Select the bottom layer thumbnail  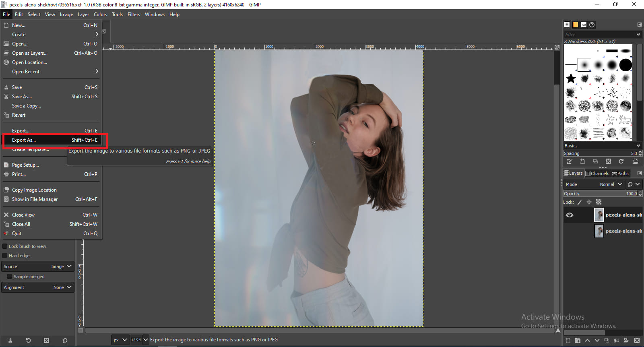(599, 231)
